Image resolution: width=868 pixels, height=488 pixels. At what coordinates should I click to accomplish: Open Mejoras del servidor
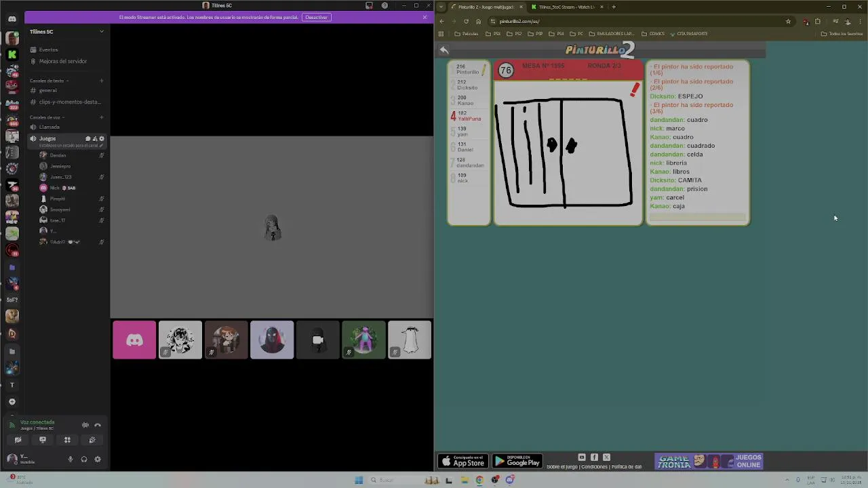coord(66,61)
